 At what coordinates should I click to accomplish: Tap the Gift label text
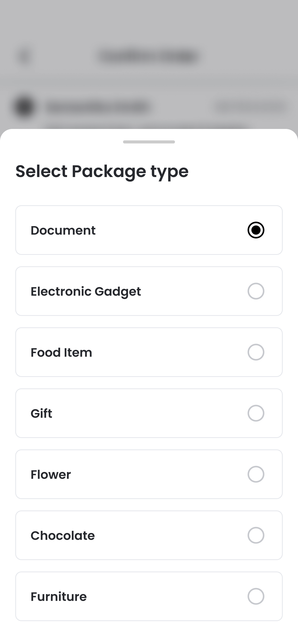tap(41, 414)
